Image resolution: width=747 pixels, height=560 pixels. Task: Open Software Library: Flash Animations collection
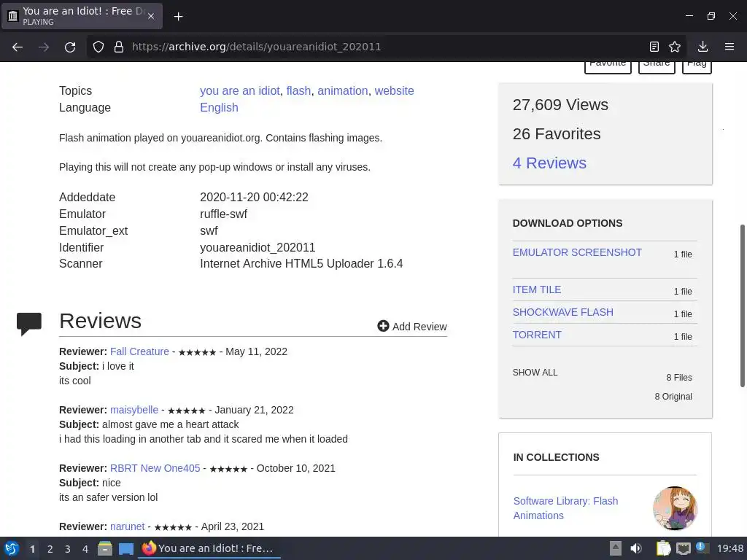tap(565, 508)
